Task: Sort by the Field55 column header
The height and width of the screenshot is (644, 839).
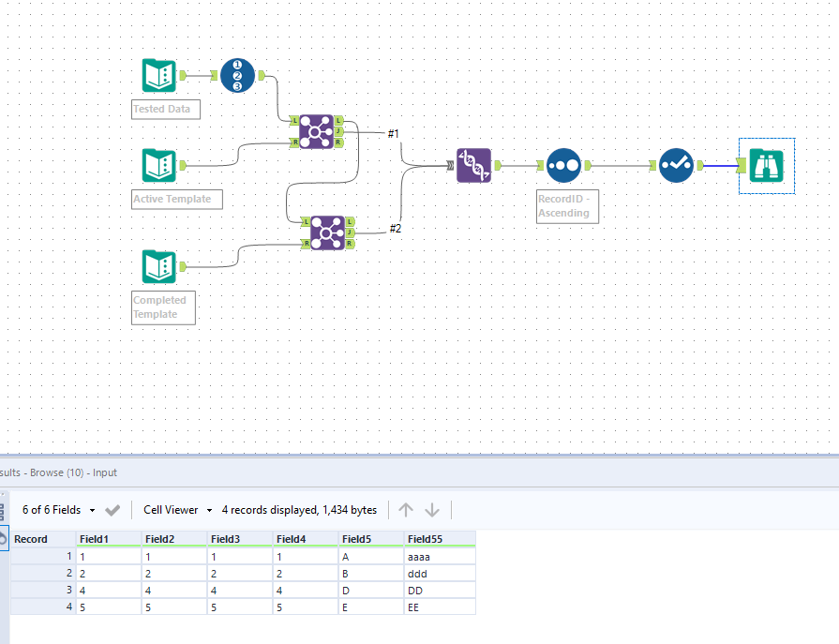Action: click(424, 538)
